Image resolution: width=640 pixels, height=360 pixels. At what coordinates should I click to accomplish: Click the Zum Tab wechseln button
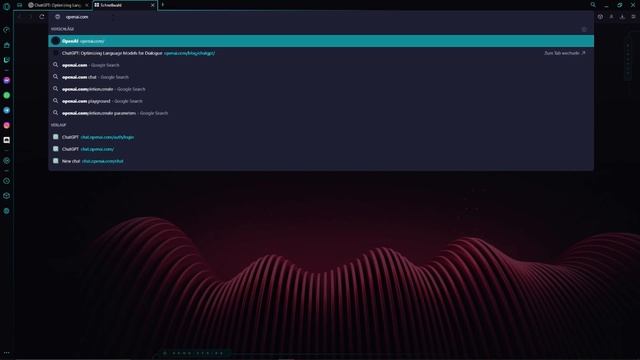coord(564,53)
